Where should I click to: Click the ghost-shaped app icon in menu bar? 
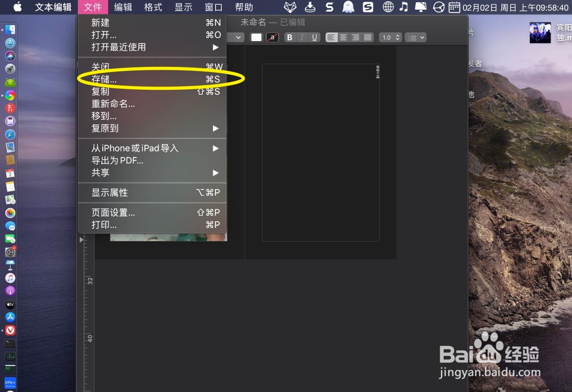(347, 7)
